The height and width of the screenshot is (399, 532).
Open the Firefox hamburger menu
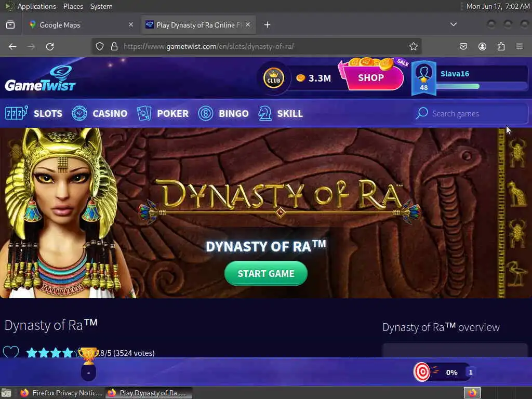pos(520,46)
